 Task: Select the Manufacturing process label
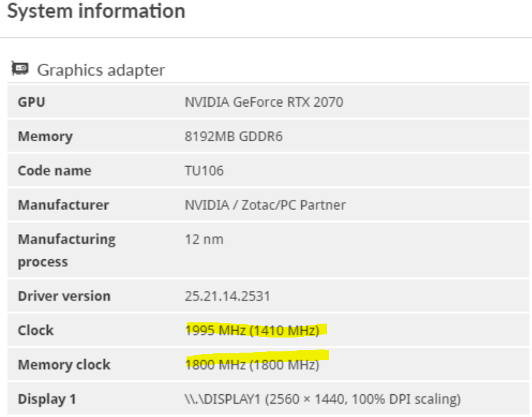(67, 250)
